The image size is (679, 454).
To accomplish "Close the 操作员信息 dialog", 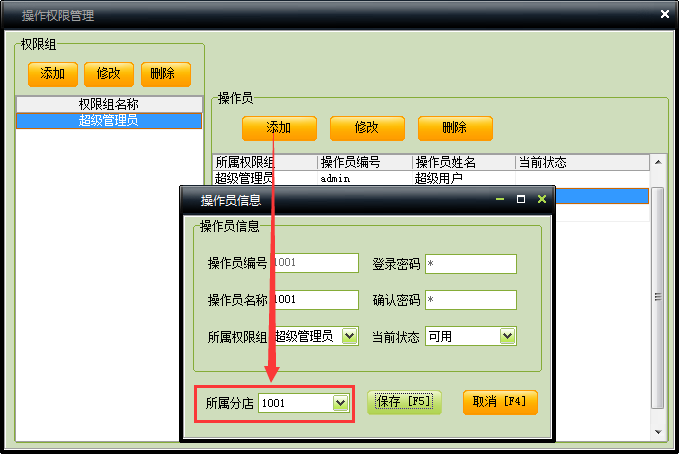I will click(542, 200).
